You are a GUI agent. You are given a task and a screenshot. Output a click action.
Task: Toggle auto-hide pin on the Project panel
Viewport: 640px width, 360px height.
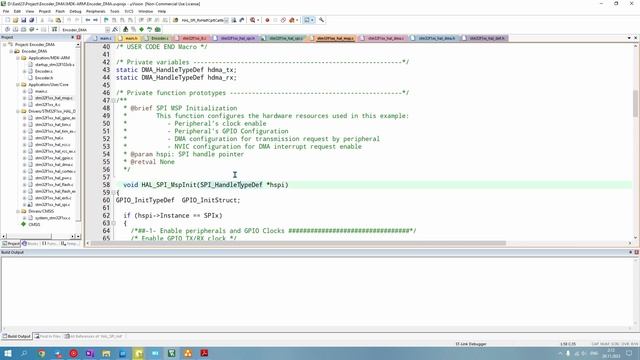[x=73, y=37]
